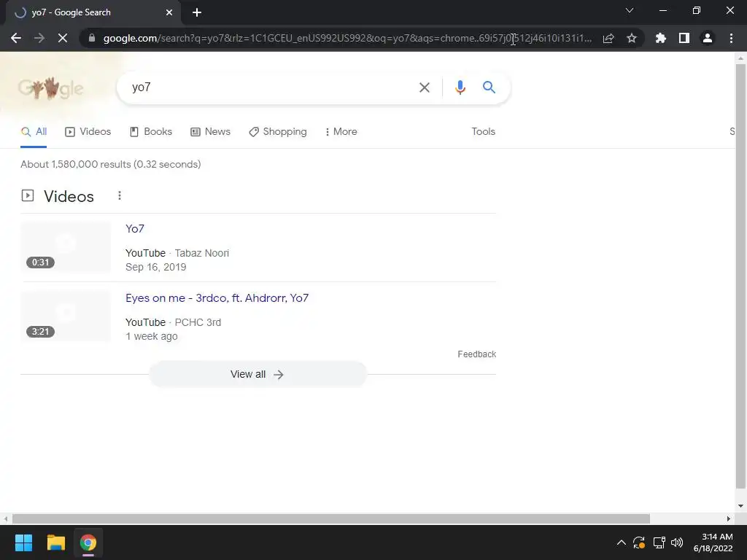Viewport: 747px width, 560px height.
Task: Click the scroll-right arrow of horizontal scrollbar
Action: 729,518
